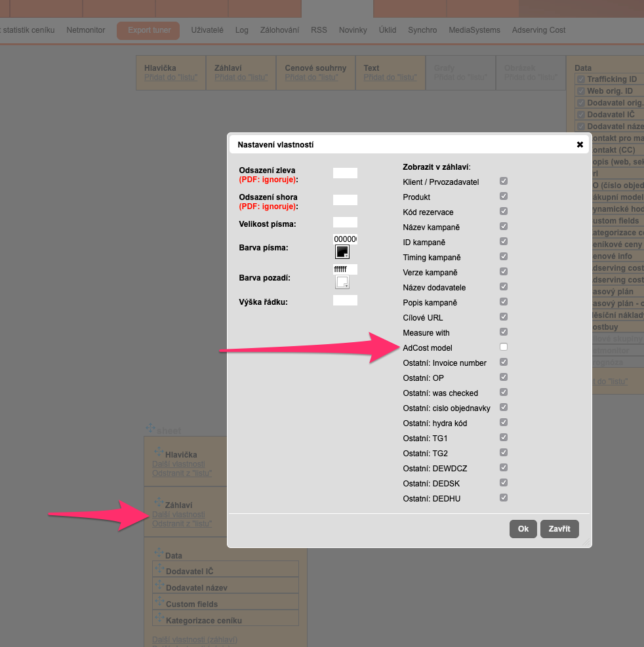Click the Velikost písma input field
The width and height of the screenshot is (644, 647).
(x=345, y=222)
